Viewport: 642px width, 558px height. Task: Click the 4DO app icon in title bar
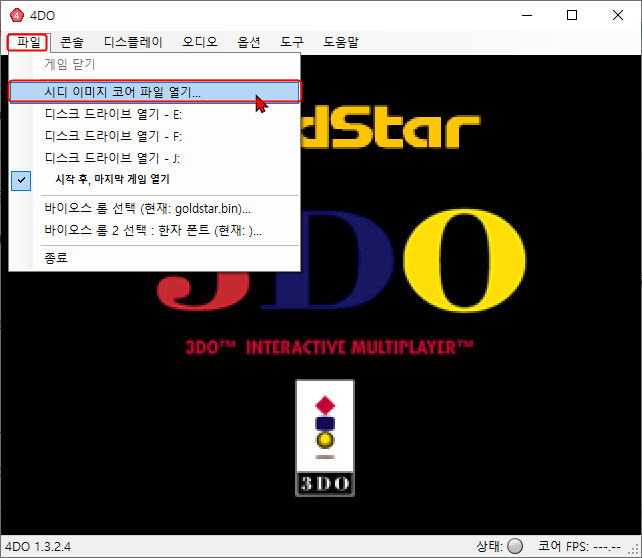[16, 16]
